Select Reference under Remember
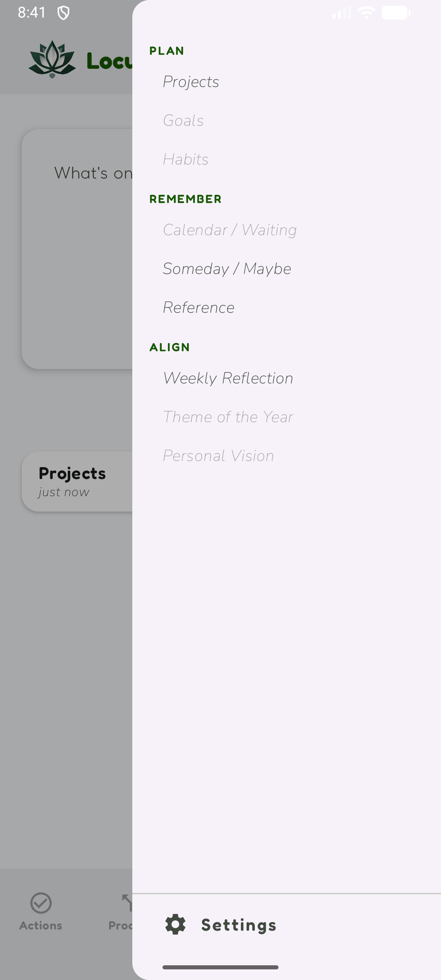The width and height of the screenshot is (441, 980). click(x=199, y=308)
